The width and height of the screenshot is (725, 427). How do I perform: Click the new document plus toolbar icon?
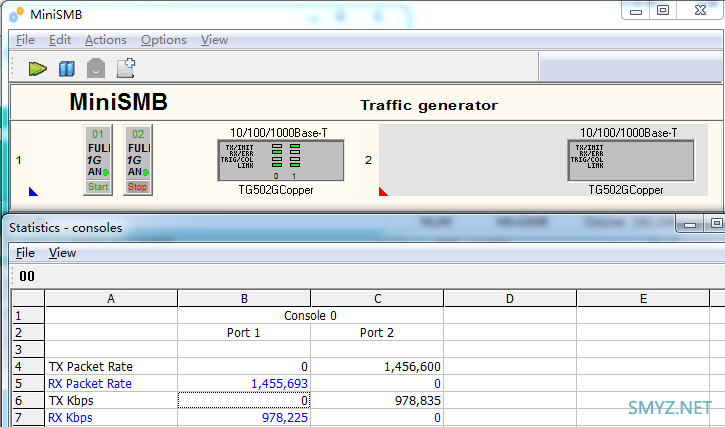tap(125, 68)
